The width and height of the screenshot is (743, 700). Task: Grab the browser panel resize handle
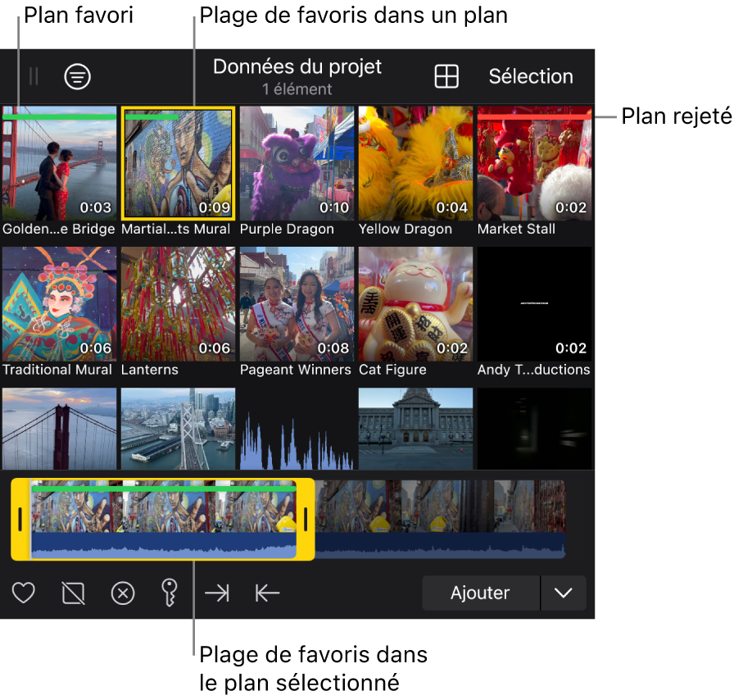[34, 77]
